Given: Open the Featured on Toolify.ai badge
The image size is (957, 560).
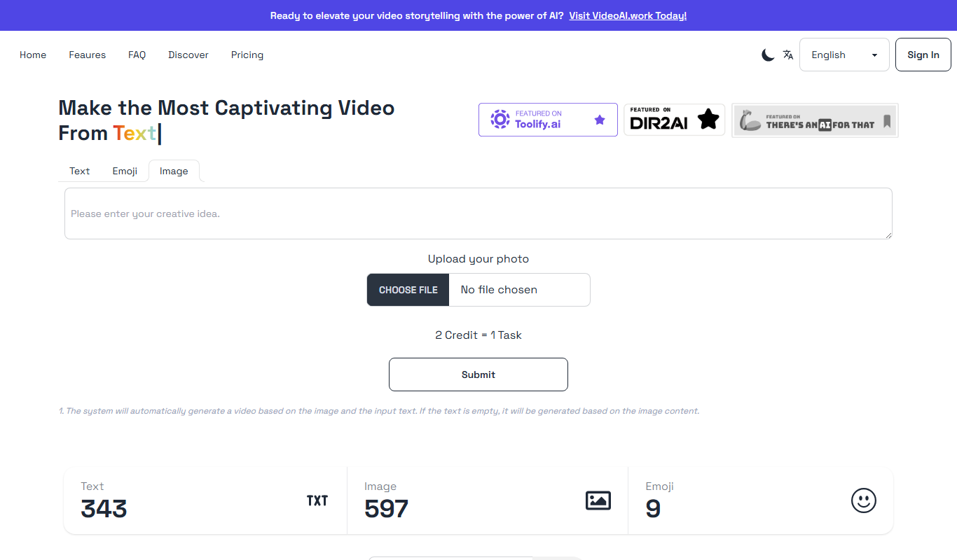Looking at the screenshot, I should point(548,120).
